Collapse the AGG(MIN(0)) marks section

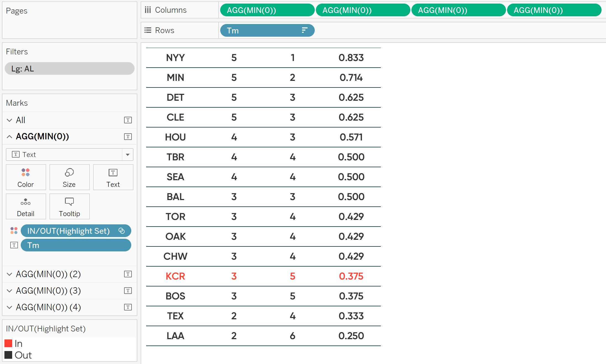(9, 137)
